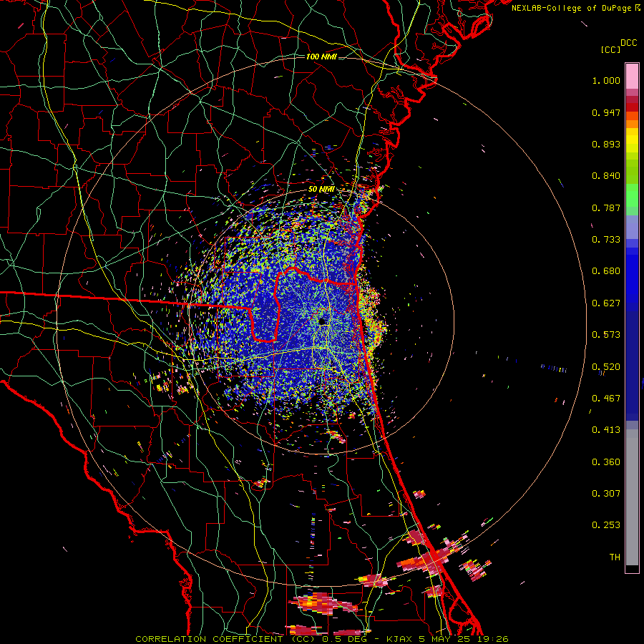Click the NEXLAB-College of DuPage watermark text
Image resolution: width=644 pixels, height=644 pixels.
pyautogui.click(x=572, y=8)
